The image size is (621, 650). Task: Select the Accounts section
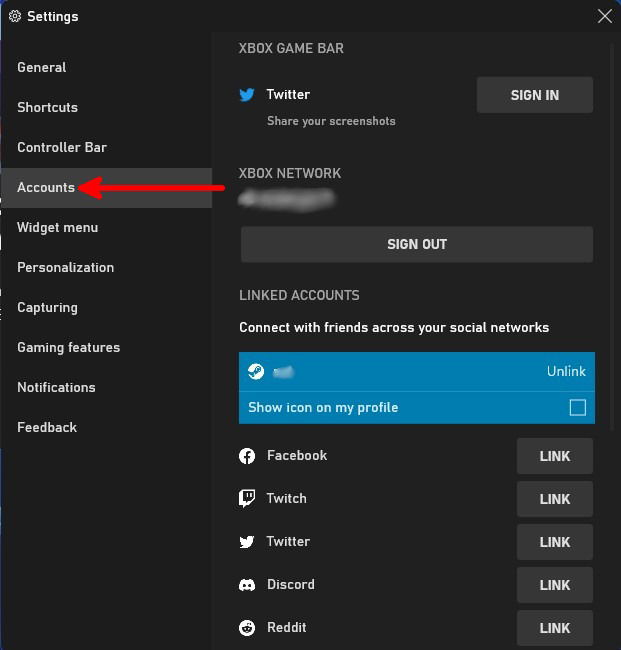pyautogui.click(x=107, y=188)
